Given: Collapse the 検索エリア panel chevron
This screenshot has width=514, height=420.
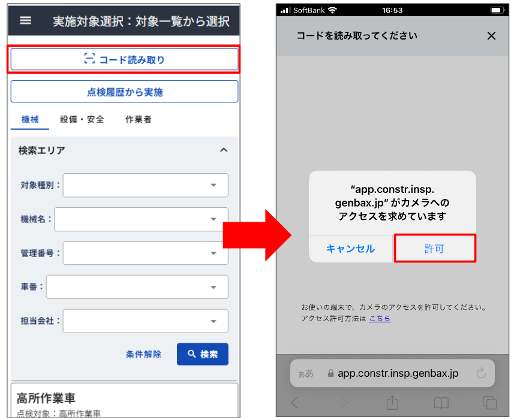Looking at the screenshot, I should [x=224, y=150].
